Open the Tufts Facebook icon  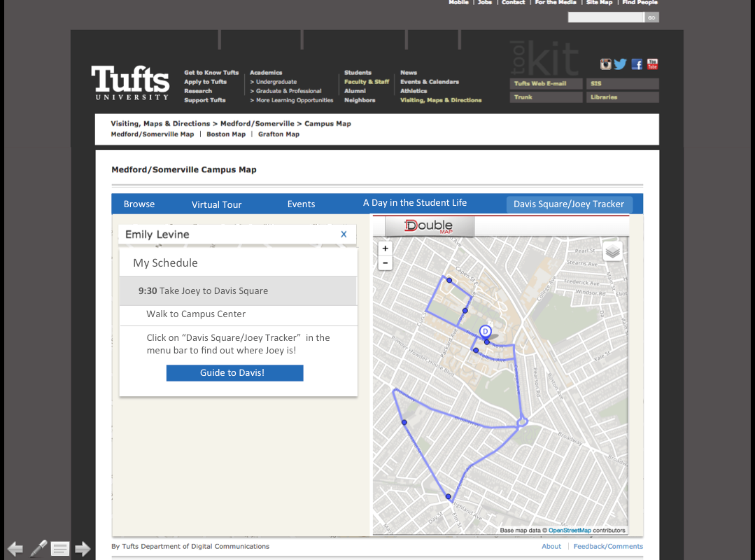click(x=637, y=64)
